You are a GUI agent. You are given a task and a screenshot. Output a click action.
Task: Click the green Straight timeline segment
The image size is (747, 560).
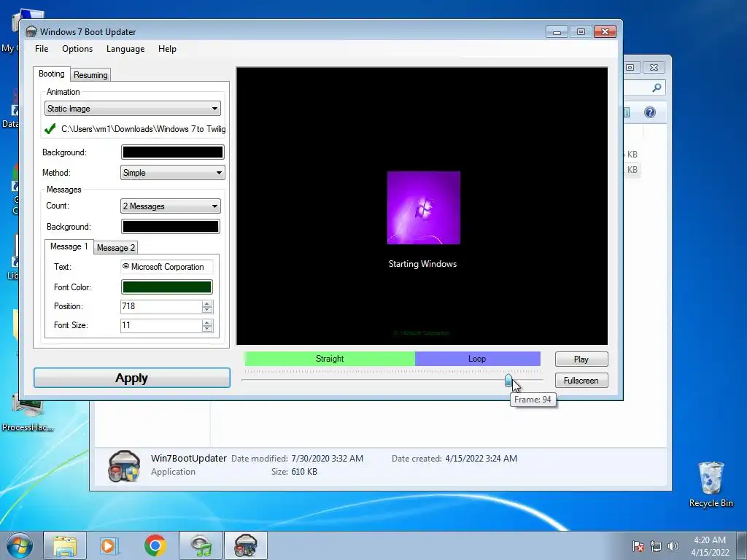coord(330,359)
